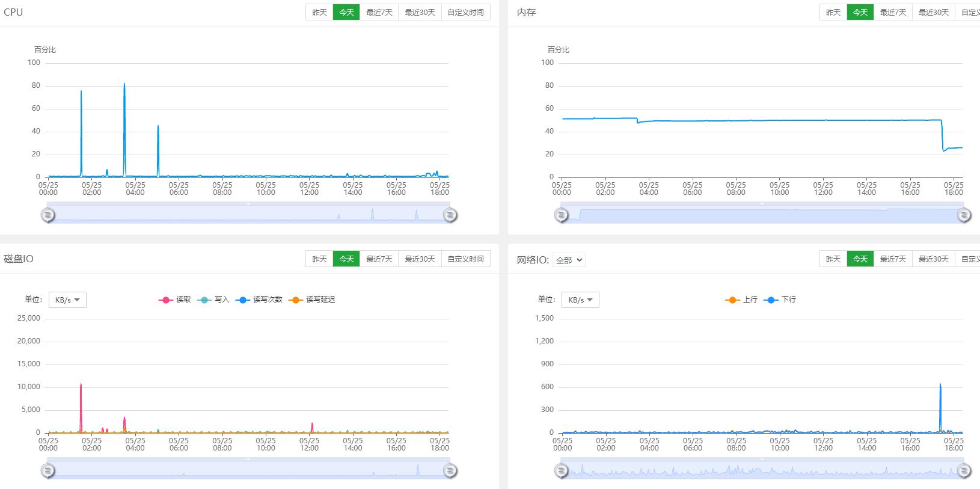Open 网络IO unit KB/s dropdown
The width and height of the screenshot is (980, 489).
(x=581, y=300)
